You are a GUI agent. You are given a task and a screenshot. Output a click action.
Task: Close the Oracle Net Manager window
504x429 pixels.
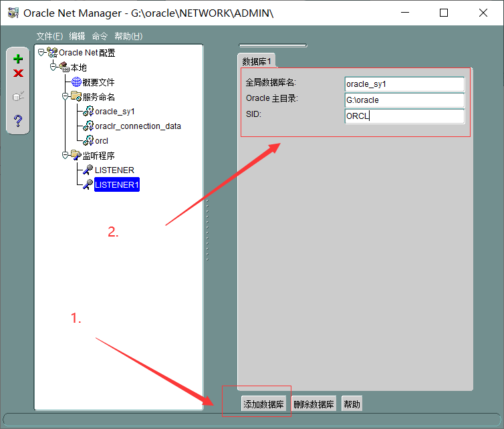click(x=483, y=13)
